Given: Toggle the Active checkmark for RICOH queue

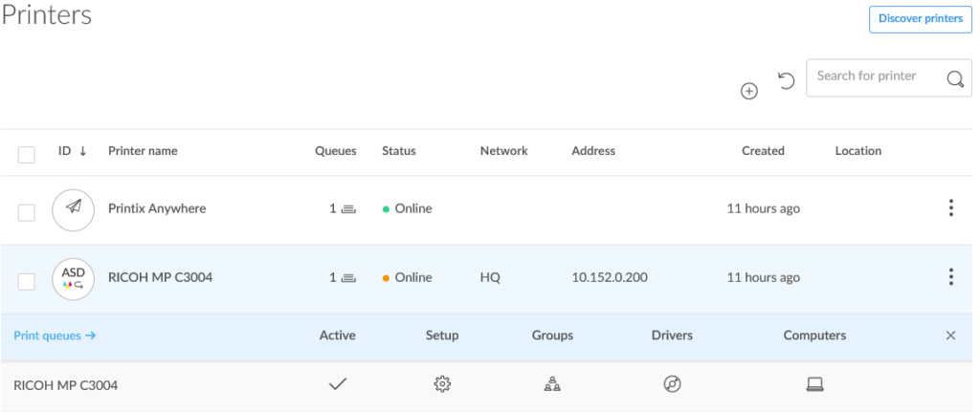Looking at the screenshot, I should (338, 384).
